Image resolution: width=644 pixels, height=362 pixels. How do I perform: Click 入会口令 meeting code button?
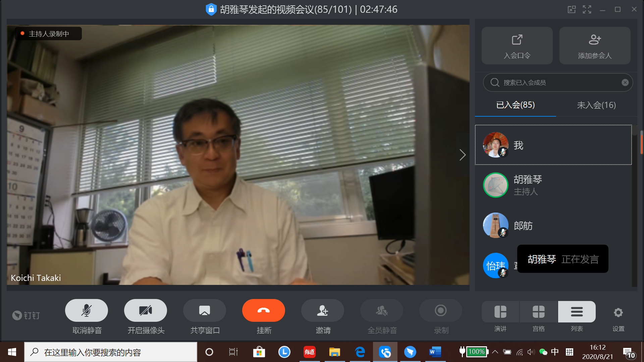click(x=517, y=46)
